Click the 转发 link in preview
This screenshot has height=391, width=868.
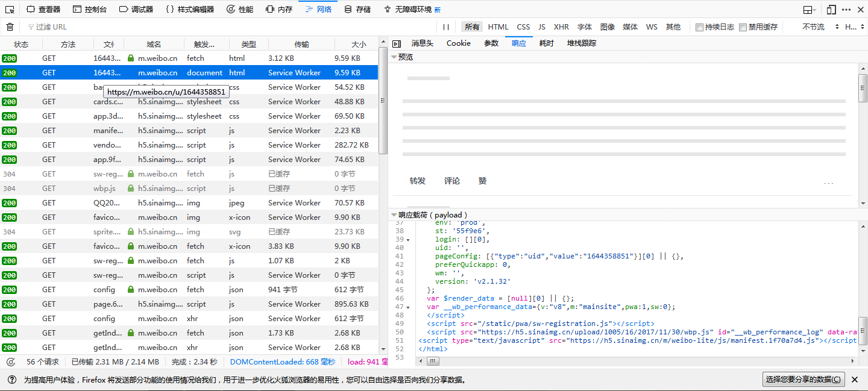(418, 181)
